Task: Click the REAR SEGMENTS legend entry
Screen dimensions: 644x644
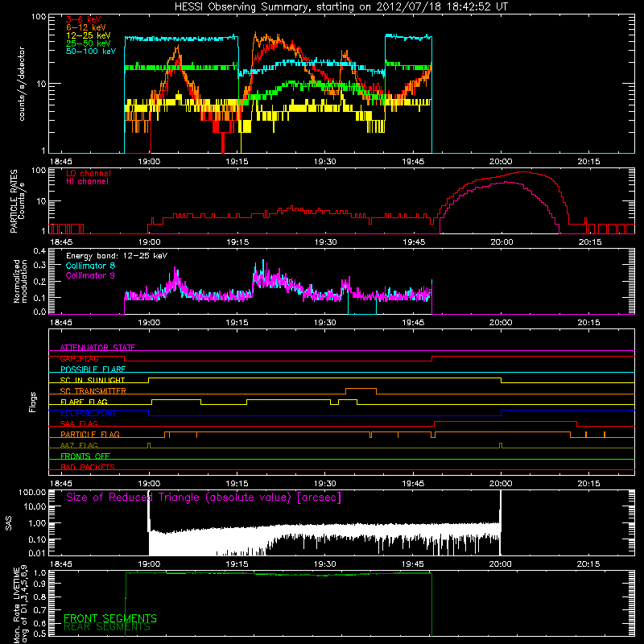Action: tap(107, 627)
